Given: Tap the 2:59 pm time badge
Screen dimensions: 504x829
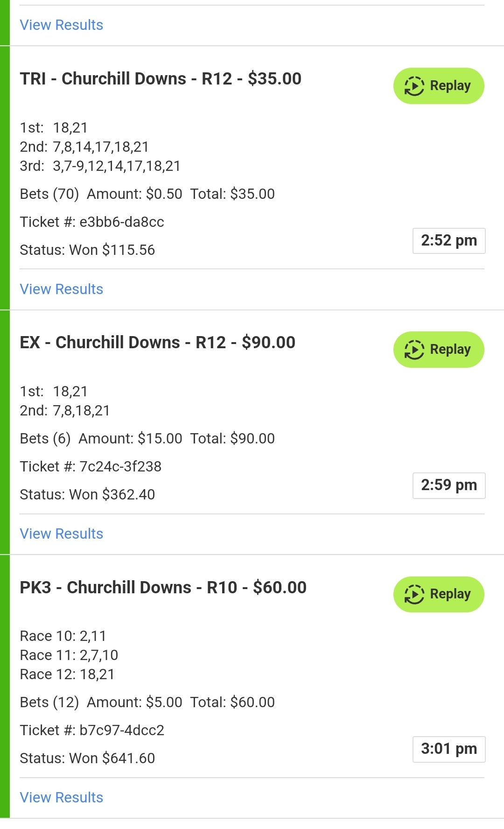Looking at the screenshot, I should [x=449, y=485].
